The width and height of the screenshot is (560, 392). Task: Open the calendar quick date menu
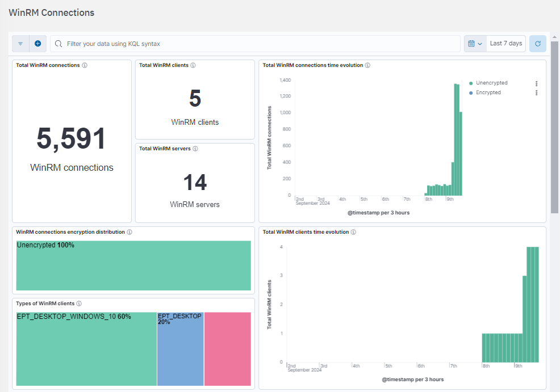(475, 44)
